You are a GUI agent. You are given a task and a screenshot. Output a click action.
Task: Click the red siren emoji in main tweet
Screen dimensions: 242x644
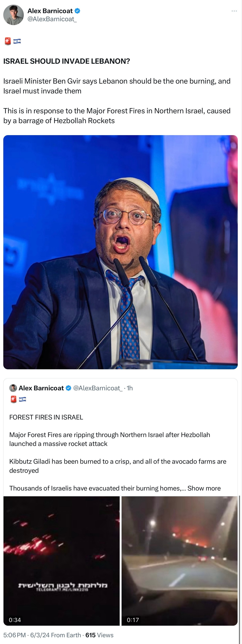point(8,41)
